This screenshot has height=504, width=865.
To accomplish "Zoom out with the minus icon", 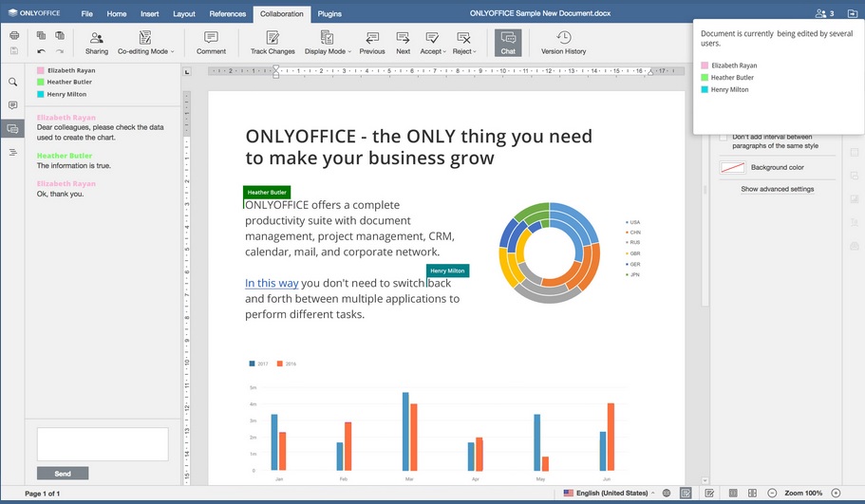I will [x=772, y=493].
